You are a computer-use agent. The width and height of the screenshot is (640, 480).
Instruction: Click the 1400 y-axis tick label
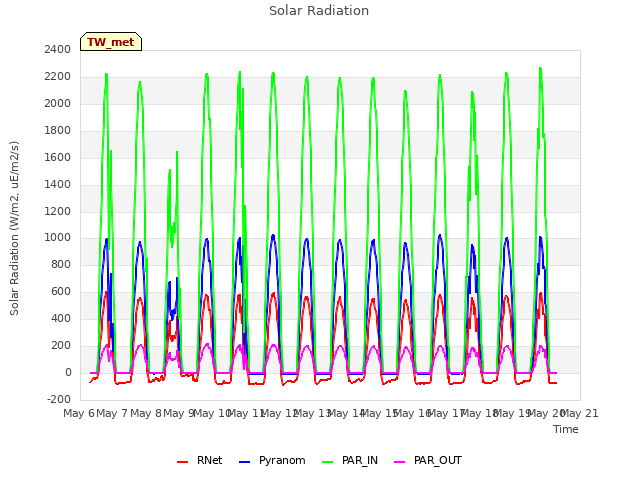tap(58, 184)
